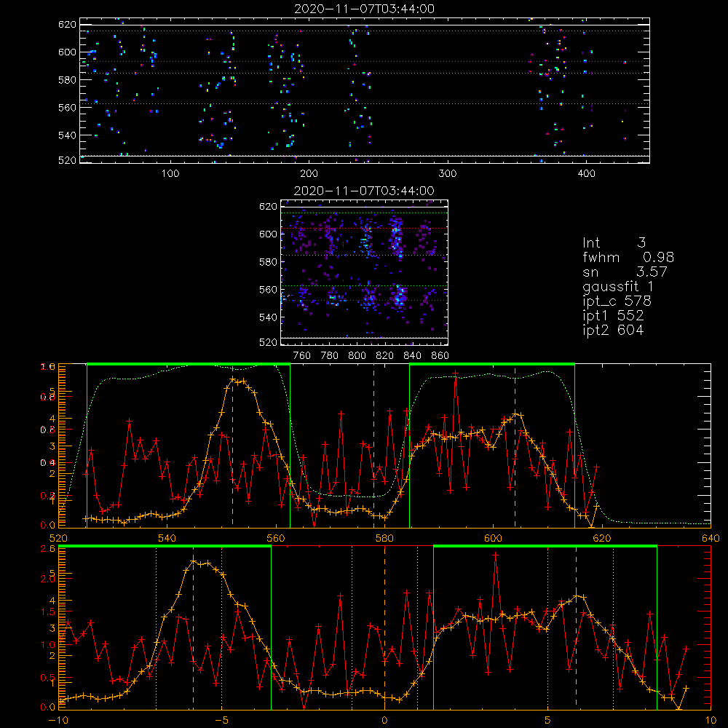Click x-axis label 300 on top plot
This screenshot has height=728, width=728.
point(448,174)
